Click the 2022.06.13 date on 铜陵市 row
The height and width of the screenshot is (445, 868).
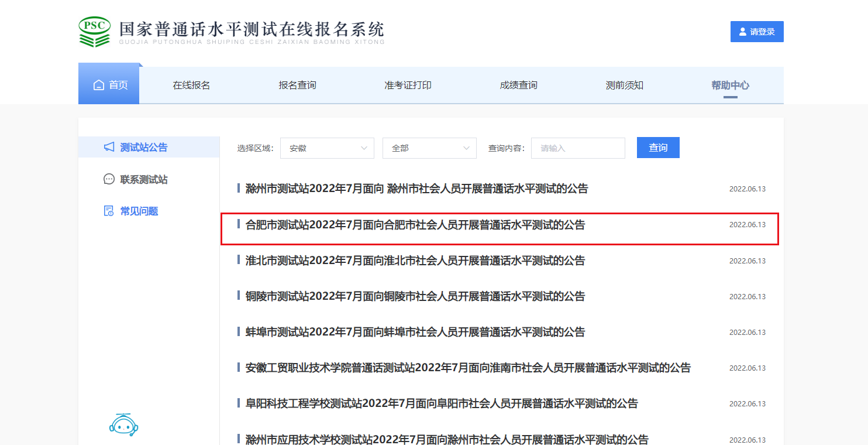point(748,297)
